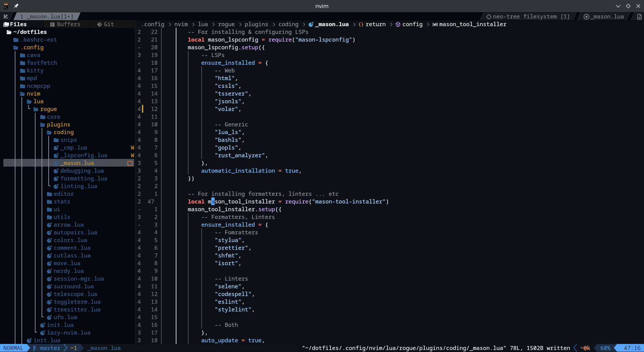
Task: Click the braces icon before return in breadcrumb
Action: coord(361,24)
